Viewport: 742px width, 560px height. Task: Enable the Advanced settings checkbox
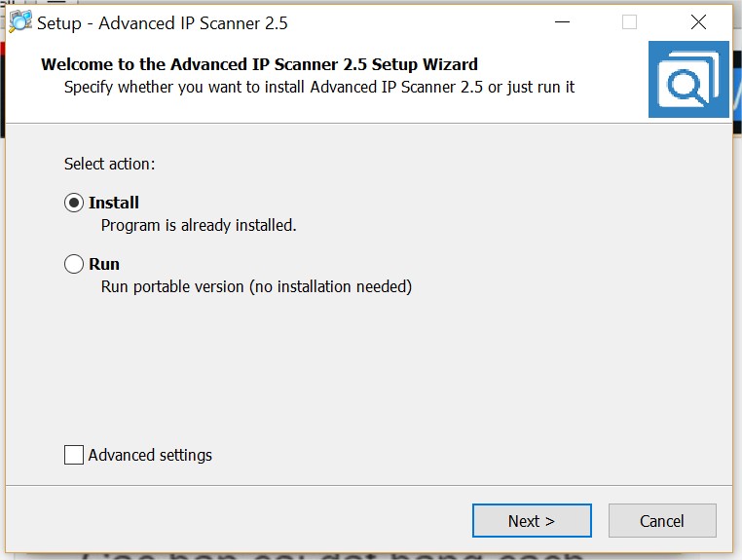coord(74,455)
